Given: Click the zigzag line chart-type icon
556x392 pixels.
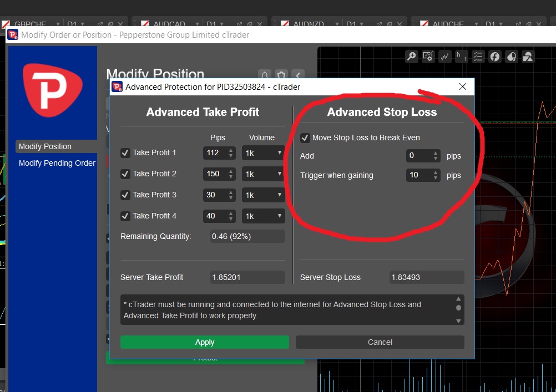Looking at the screenshot, I should pos(444,57).
